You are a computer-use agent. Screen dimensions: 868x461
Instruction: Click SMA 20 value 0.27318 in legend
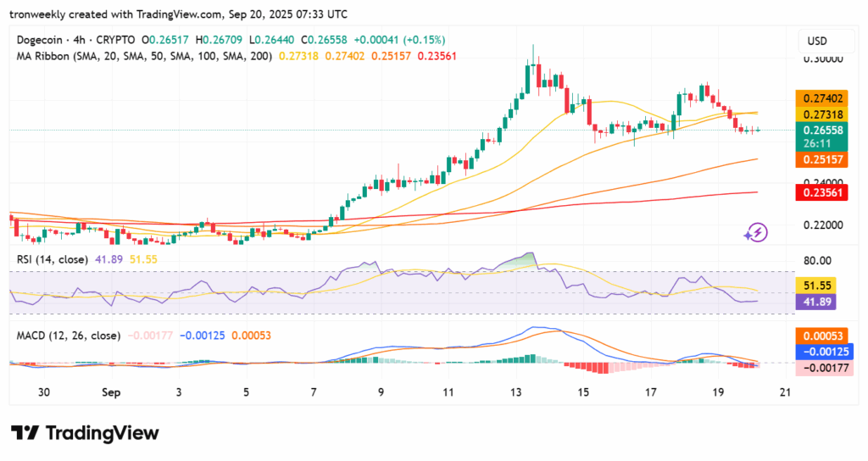coord(299,56)
